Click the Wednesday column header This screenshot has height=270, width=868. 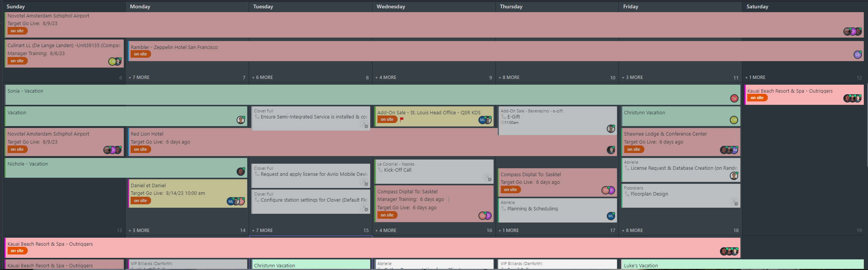pos(391,6)
